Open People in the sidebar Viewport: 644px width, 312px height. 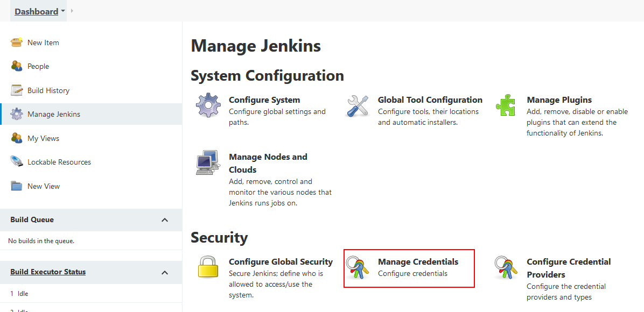pos(38,67)
